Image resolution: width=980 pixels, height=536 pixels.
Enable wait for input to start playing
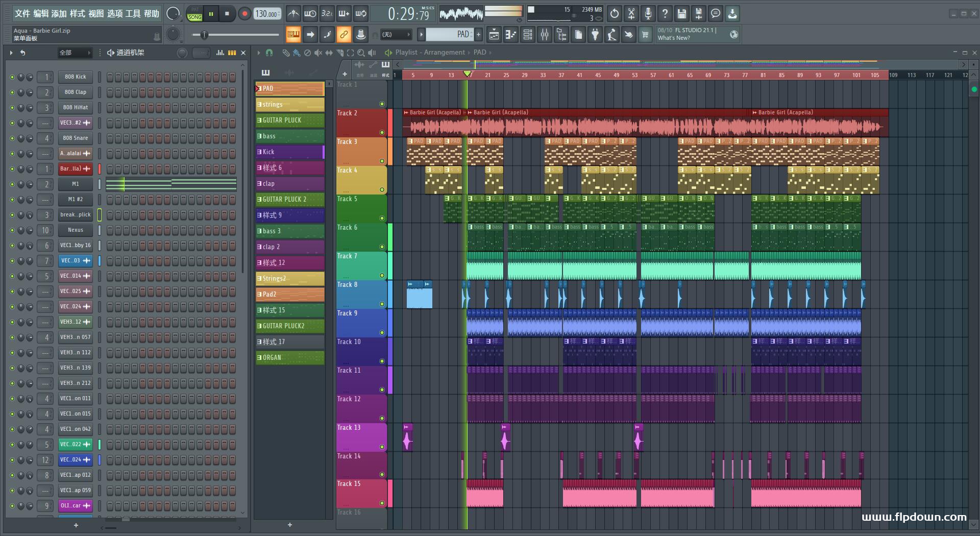point(310,14)
